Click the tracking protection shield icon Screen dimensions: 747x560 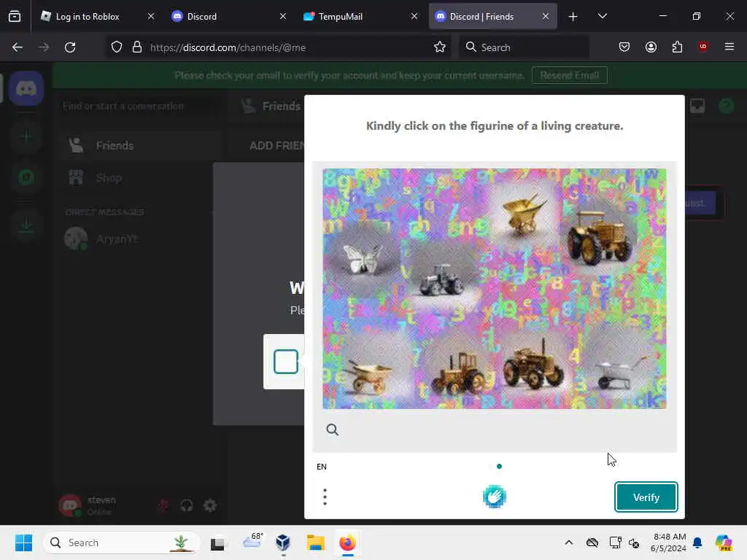point(117,47)
